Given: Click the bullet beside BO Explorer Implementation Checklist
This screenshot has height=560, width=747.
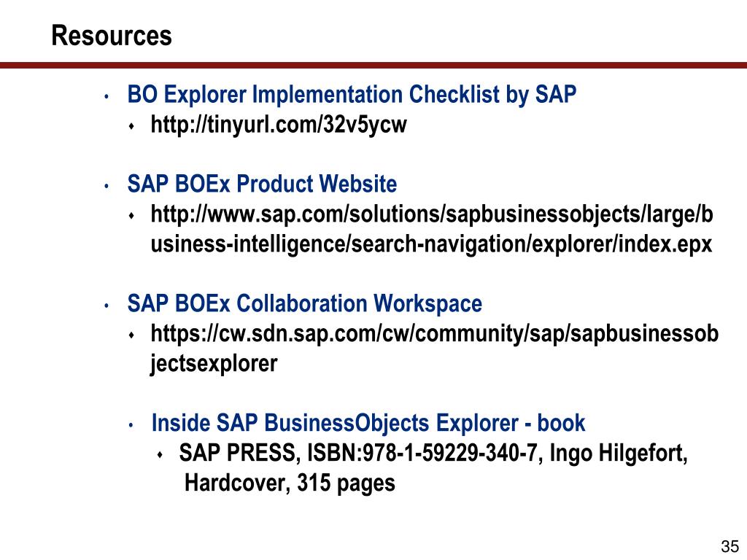Looking at the screenshot, I should (x=107, y=97).
